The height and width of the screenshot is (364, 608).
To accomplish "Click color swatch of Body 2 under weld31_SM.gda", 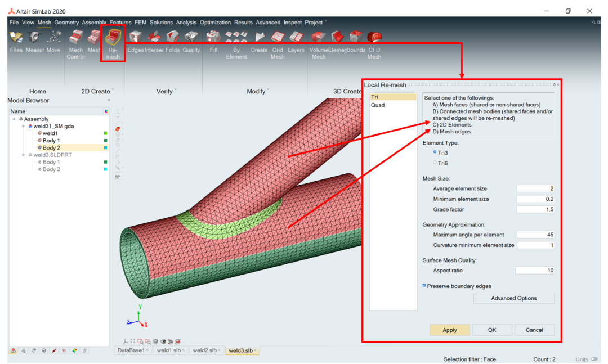I will 105,148.
